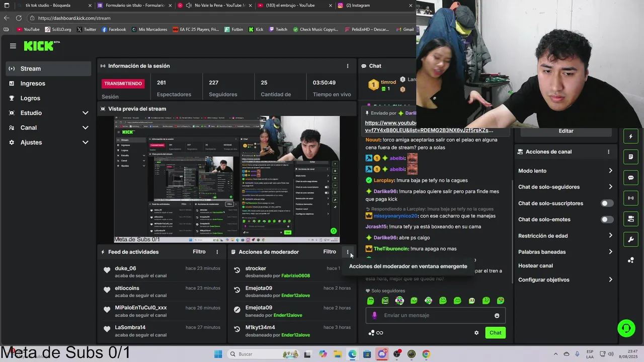This screenshot has height=362, width=644.
Task: Click the TRANSMITIENDO status badge
Action: tap(123, 83)
